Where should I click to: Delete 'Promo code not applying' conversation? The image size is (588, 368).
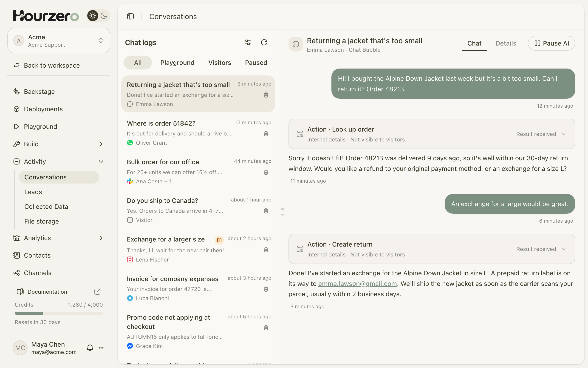[266, 328]
